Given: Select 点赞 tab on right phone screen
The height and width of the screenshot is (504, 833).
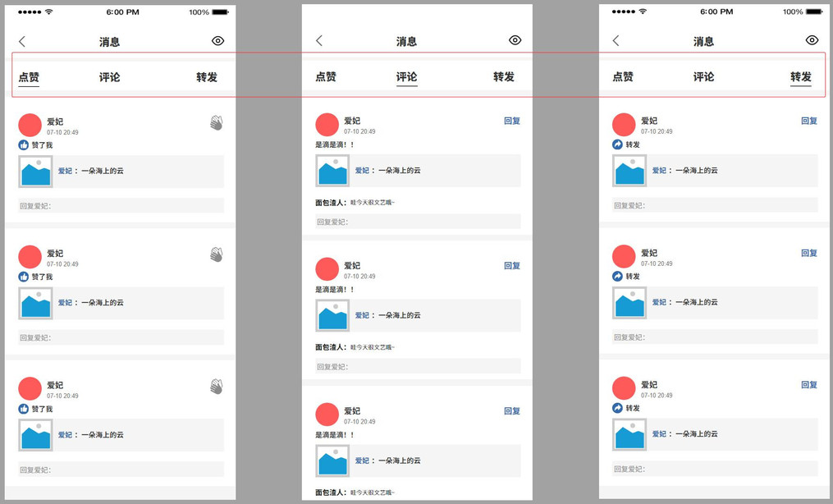Looking at the screenshot, I should point(623,77).
